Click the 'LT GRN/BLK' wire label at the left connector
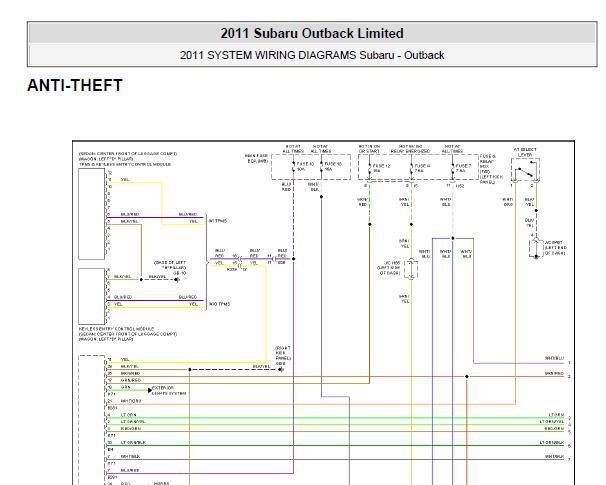The width and height of the screenshot is (606, 485). [x=133, y=442]
